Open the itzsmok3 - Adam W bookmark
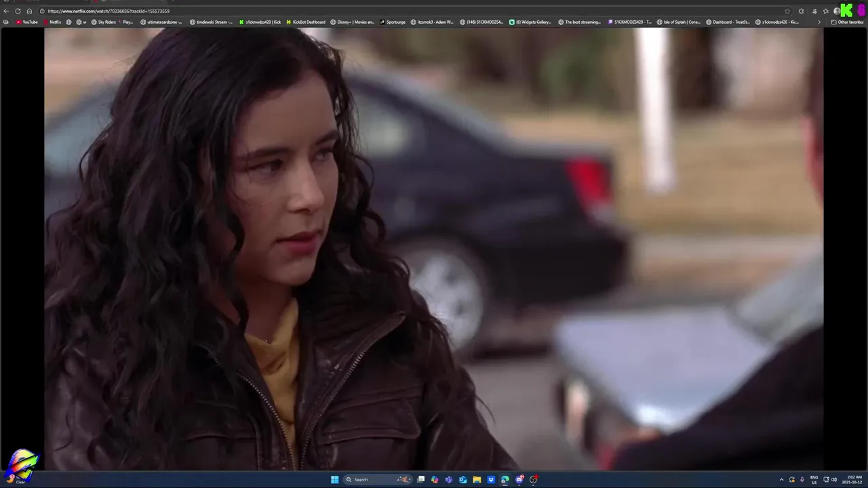The height and width of the screenshot is (488, 868). click(x=432, y=22)
